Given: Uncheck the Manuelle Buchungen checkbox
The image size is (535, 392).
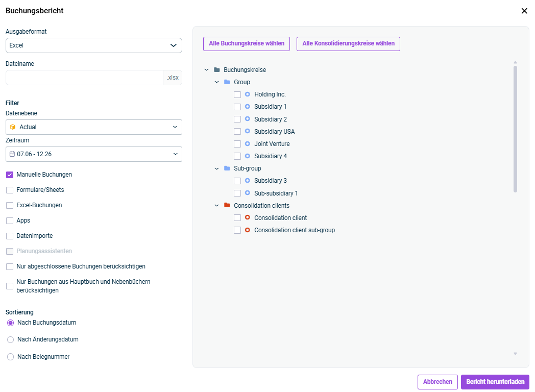Looking at the screenshot, I should 10,175.
